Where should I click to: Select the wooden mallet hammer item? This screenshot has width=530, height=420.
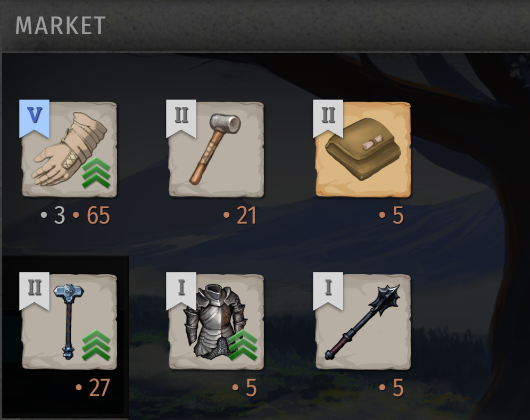coord(217,150)
